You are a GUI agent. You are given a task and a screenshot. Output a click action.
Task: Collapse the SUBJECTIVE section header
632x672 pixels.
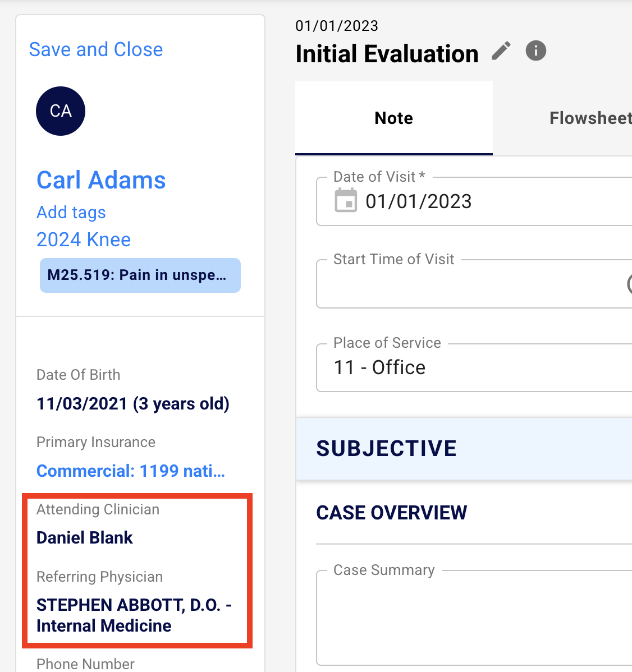[464, 448]
